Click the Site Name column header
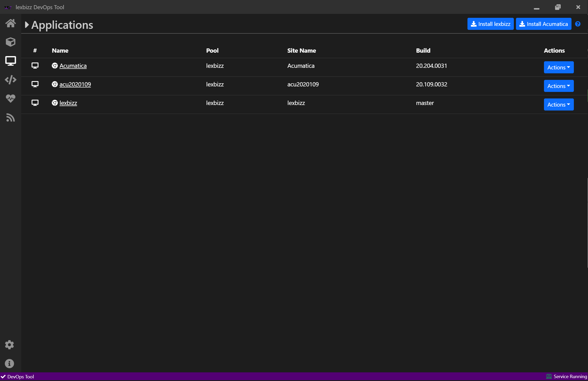The height and width of the screenshot is (381, 588). pos(302,51)
